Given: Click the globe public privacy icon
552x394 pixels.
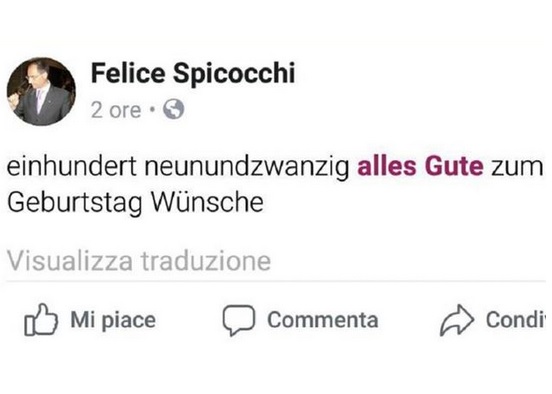Looking at the screenshot, I should tap(173, 109).
